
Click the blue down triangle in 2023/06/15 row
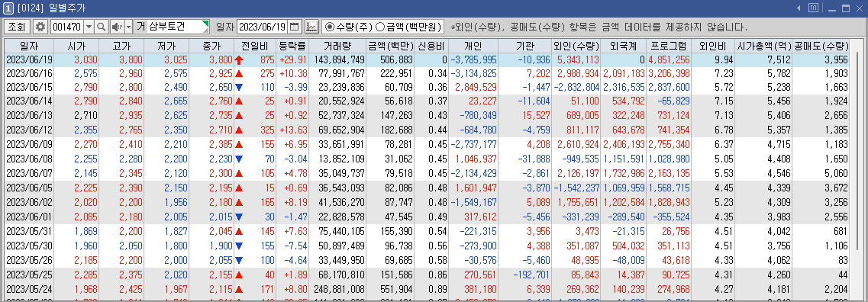tap(239, 87)
